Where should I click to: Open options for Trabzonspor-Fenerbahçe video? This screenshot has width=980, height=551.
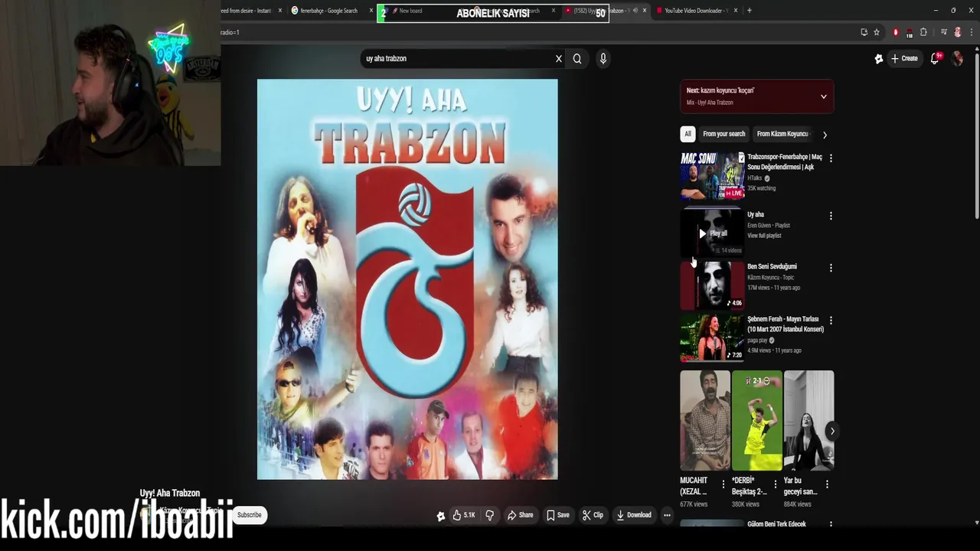coord(831,158)
